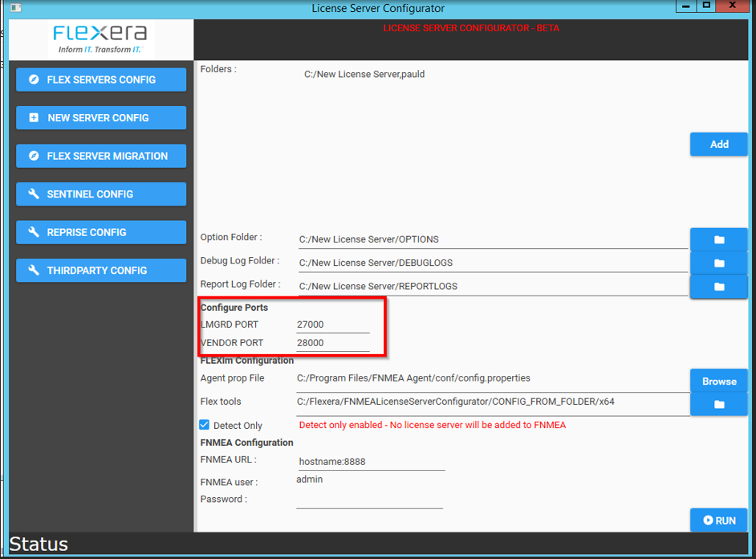Click the Flex tools path field
This screenshot has width=756, height=559.
coord(493,403)
